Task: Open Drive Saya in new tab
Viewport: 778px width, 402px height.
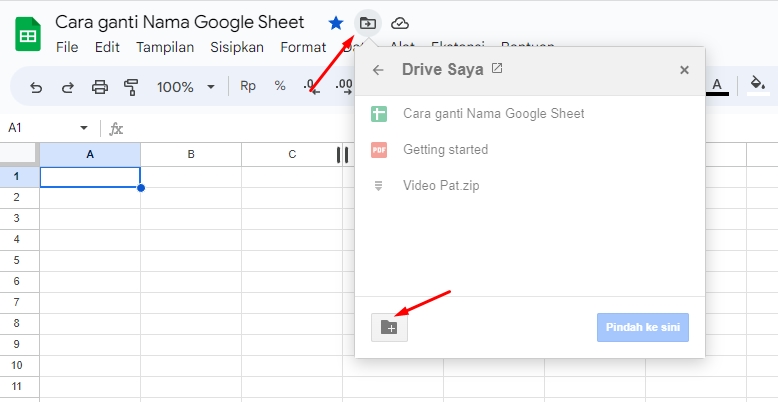Action: 497,68
